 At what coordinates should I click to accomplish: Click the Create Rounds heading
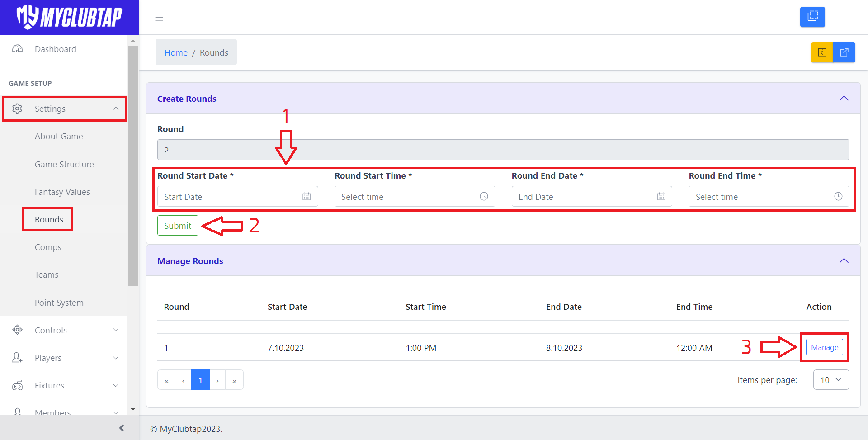[187, 99]
